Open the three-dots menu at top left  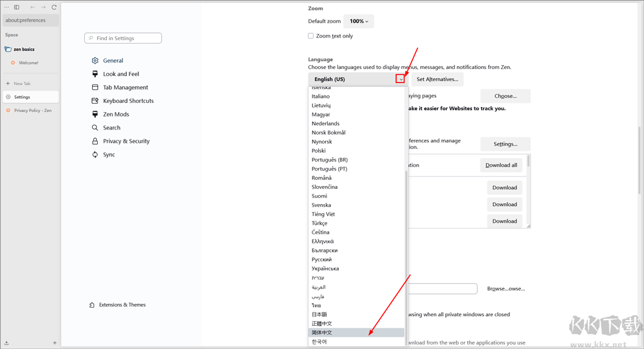click(x=6, y=7)
